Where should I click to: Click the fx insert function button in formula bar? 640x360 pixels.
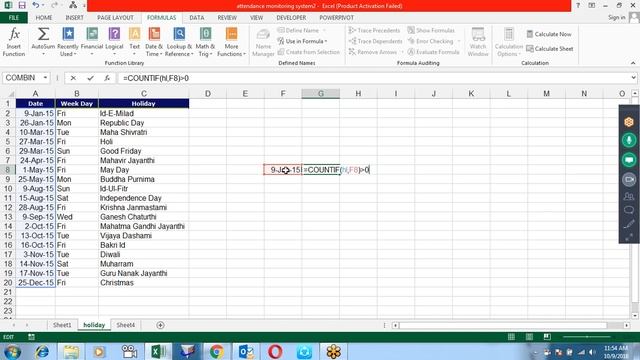(107, 78)
